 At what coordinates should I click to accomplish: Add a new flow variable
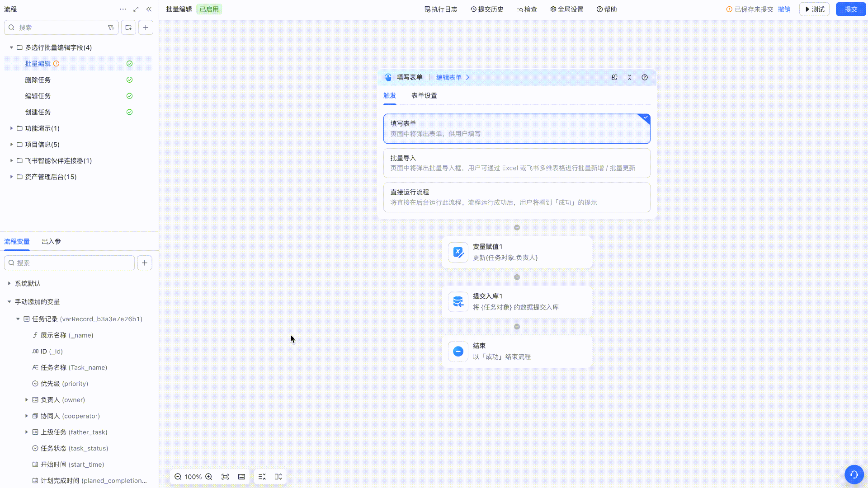145,263
